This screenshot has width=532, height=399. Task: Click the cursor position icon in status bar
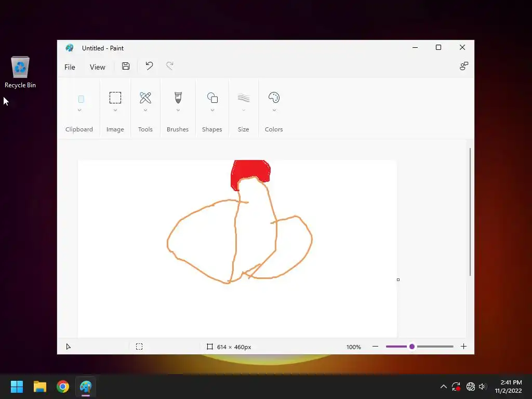(x=68, y=347)
